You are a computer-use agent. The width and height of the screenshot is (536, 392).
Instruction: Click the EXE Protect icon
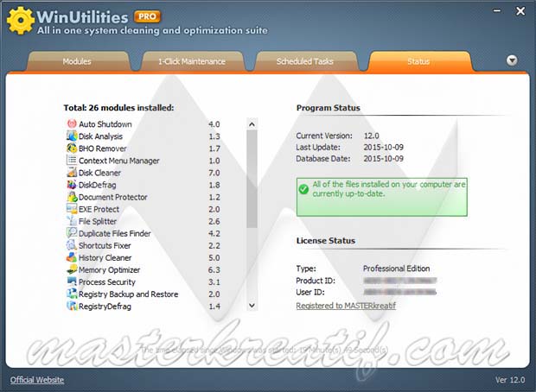(x=72, y=209)
